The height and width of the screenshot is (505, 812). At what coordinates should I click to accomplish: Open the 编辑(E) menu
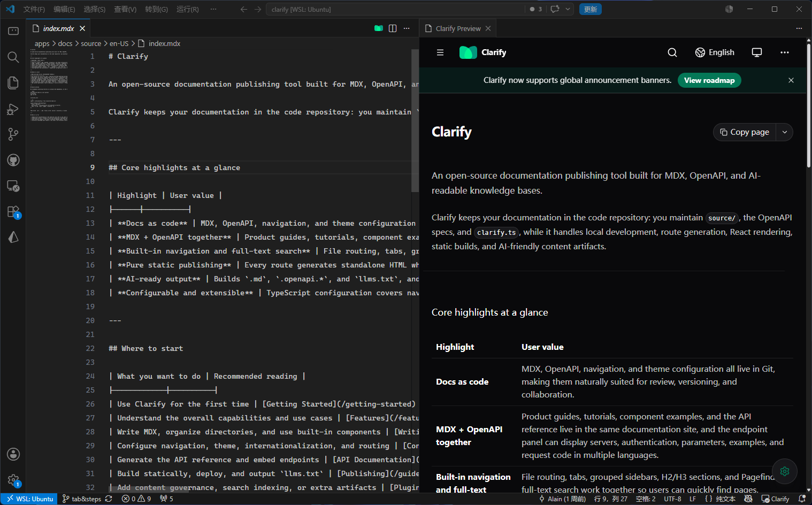pos(64,9)
